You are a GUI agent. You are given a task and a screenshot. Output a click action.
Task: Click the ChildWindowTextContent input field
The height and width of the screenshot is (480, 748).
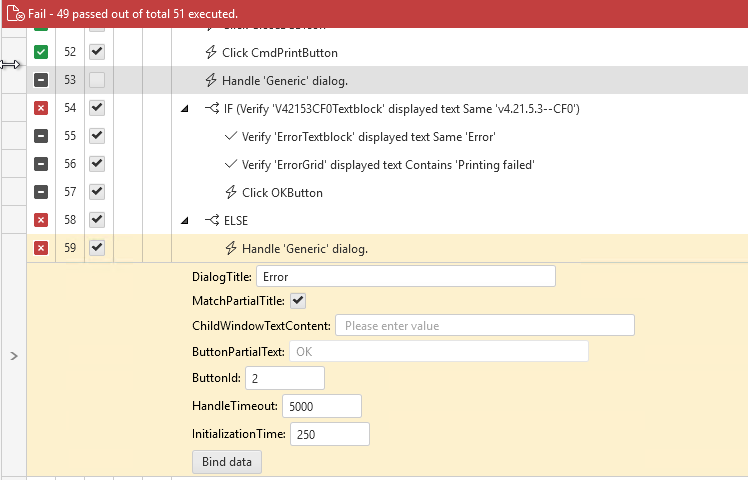484,325
